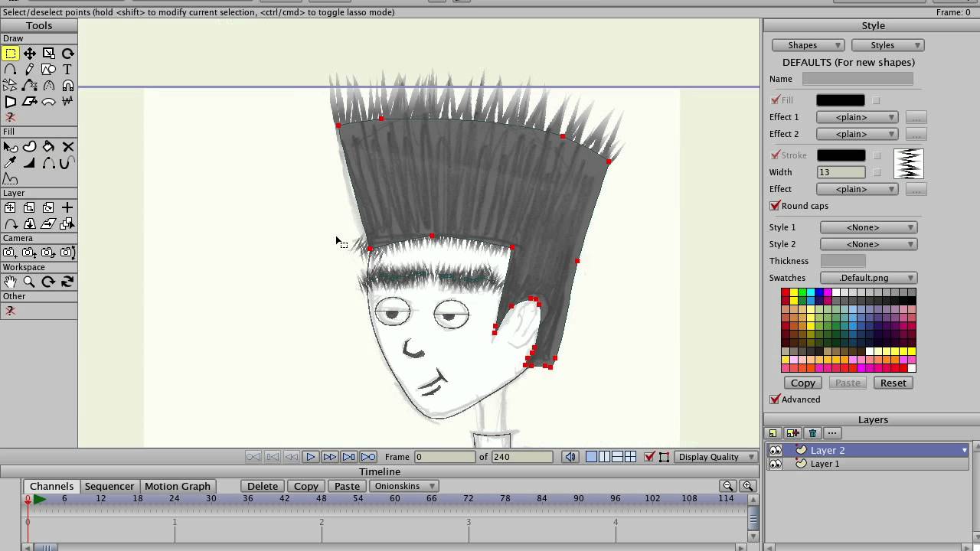The image size is (980, 551).
Task: Uncheck the Round caps checkbox
Action: [776, 206]
